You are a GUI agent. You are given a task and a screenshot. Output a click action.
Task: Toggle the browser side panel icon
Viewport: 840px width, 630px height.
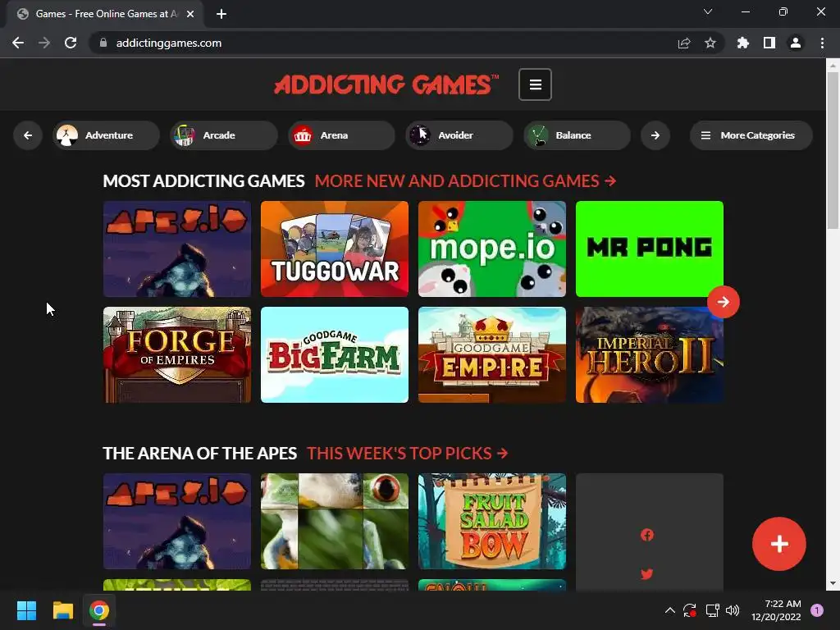[x=769, y=43]
